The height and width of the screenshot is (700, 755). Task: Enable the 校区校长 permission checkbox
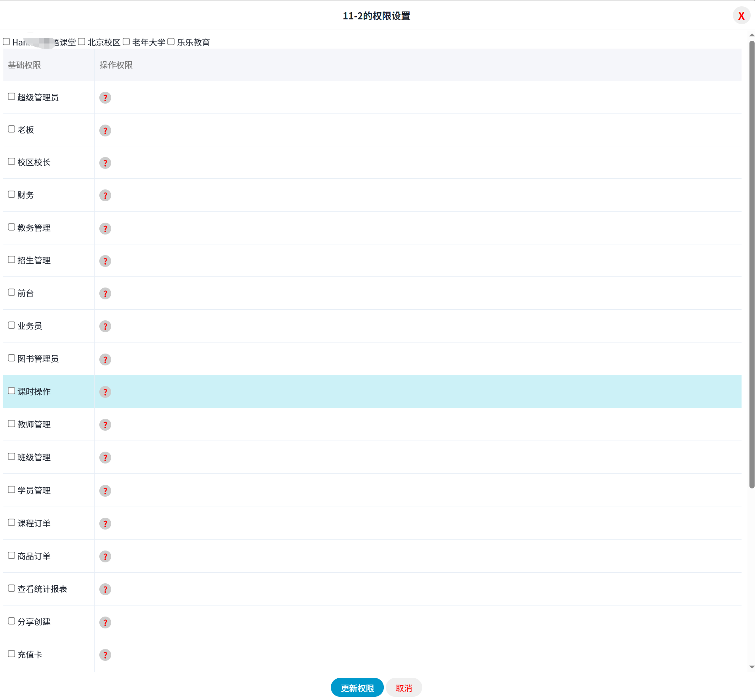point(11,161)
